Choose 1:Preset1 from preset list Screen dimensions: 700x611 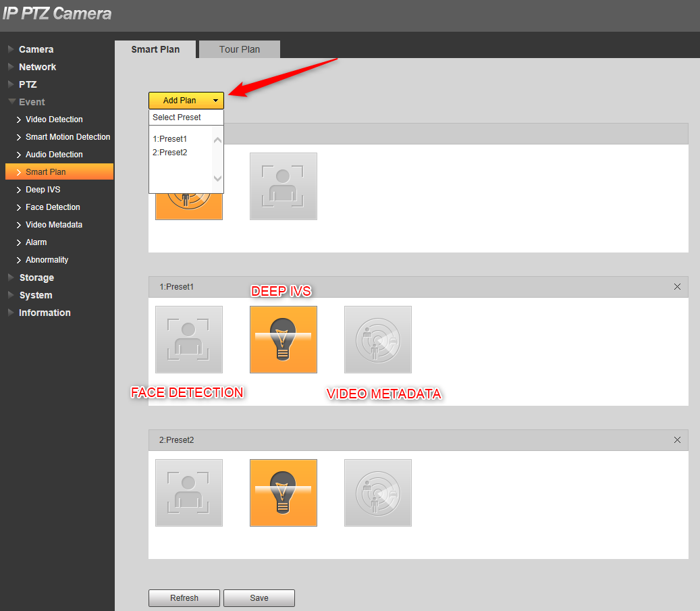tap(169, 139)
